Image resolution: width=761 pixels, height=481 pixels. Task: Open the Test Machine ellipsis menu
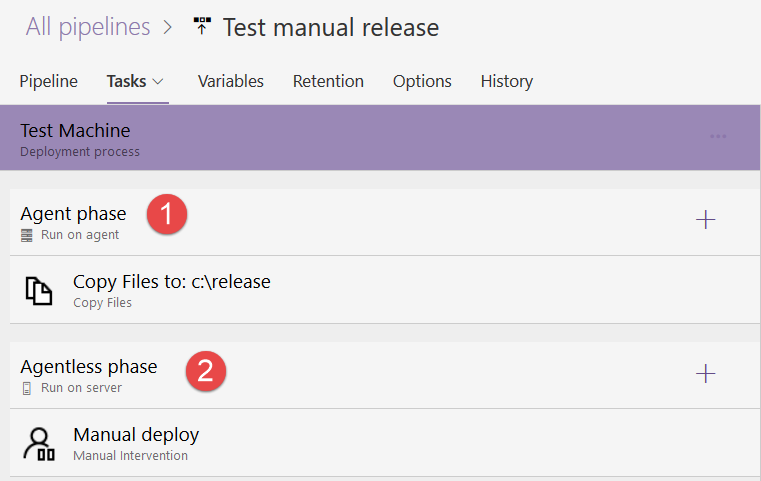pos(718,136)
